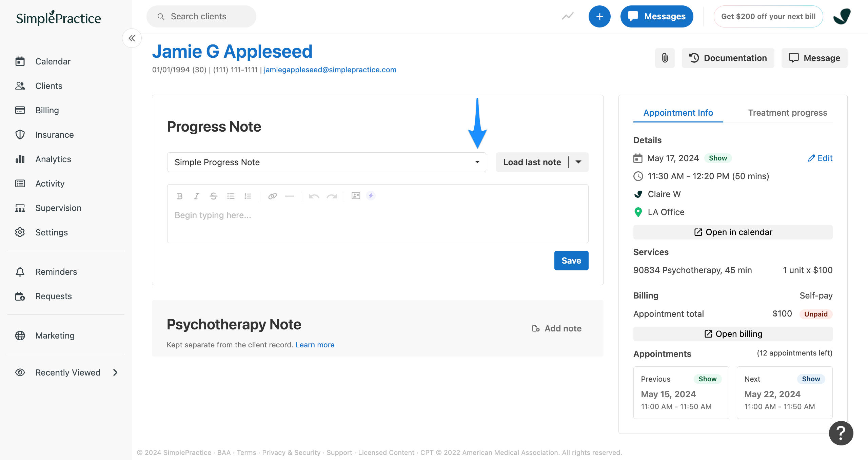Click the Load last note button
The height and width of the screenshot is (460, 868).
(532, 162)
